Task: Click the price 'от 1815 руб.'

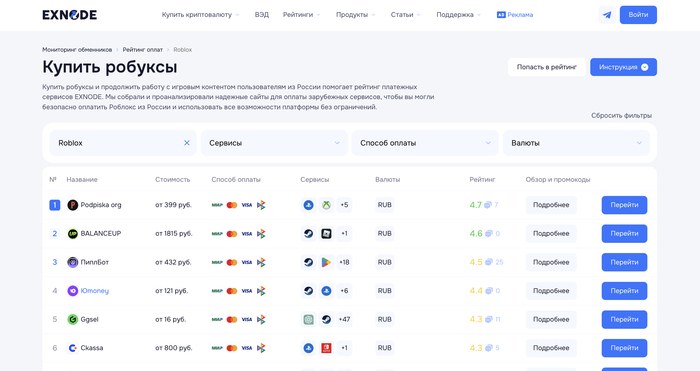Action: tap(174, 233)
